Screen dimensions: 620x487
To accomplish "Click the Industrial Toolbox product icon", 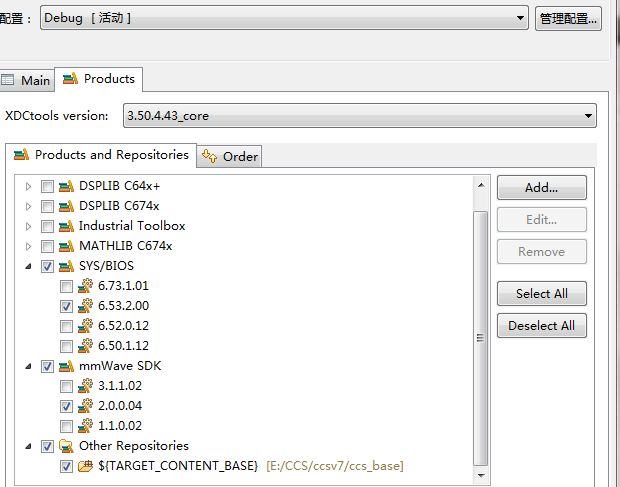I will 66,226.
